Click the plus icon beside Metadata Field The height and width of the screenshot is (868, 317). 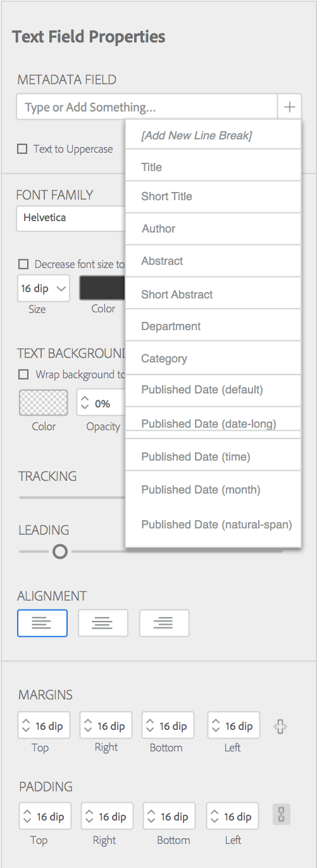pos(289,107)
